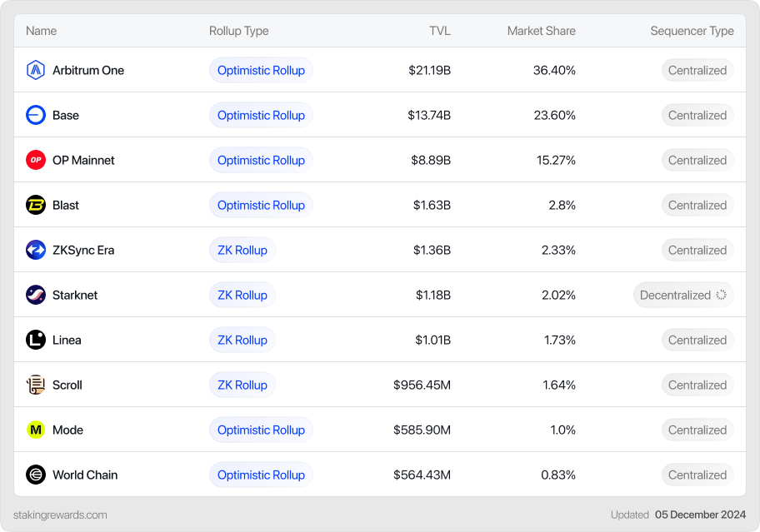Click the $564.43M TVL value
760x532 pixels.
[x=422, y=475]
